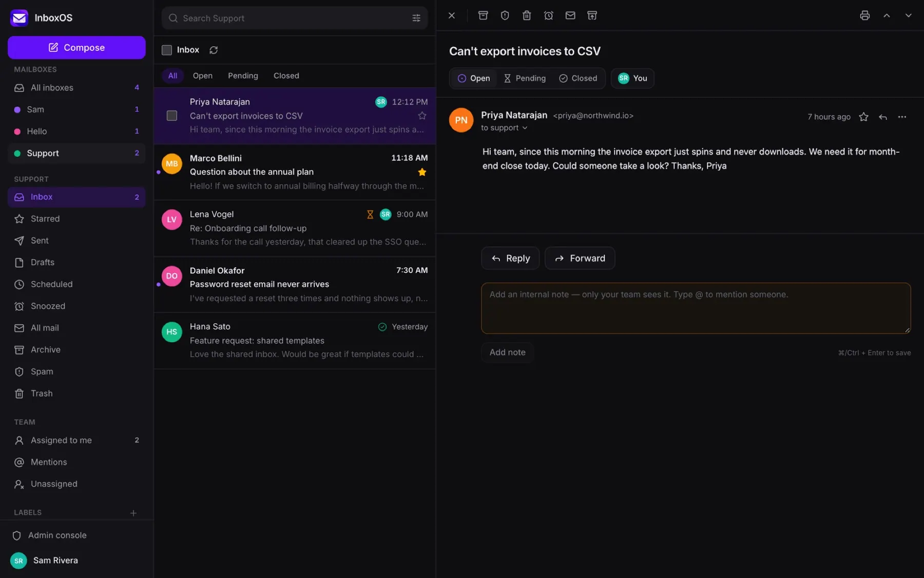Switch to the All filter tab
The width and height of the screenshot is (924, 578).
[172, 76]
